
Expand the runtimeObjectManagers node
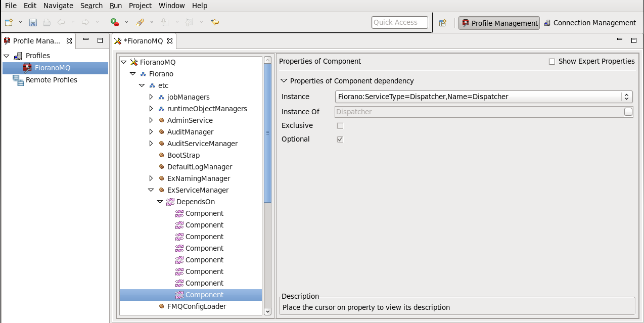(x=151, y=109)
